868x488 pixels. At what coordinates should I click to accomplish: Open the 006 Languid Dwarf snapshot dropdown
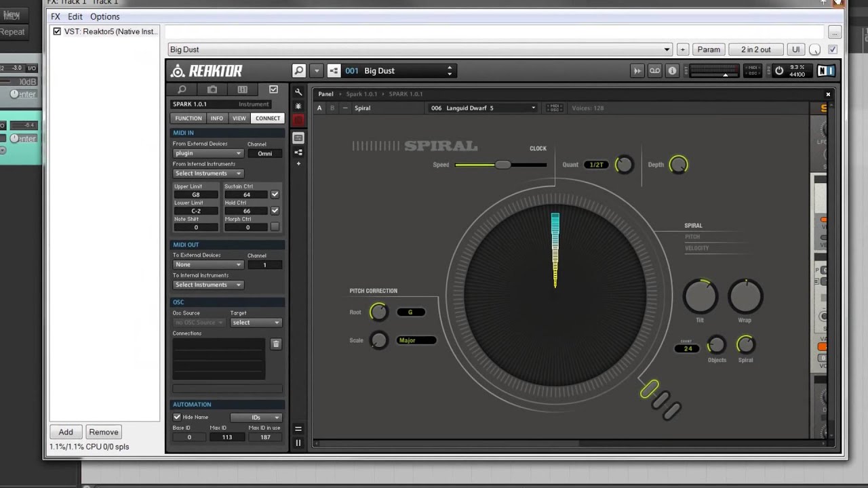coord(483,108)
